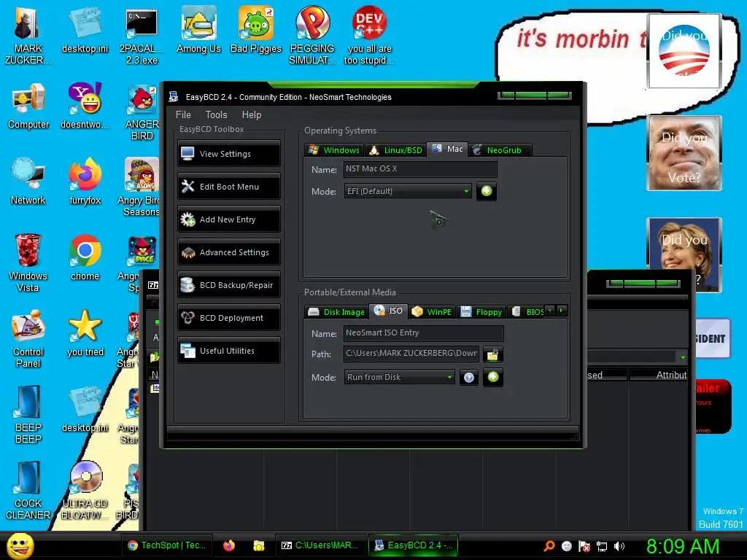Screen dimensions: 747x560
Task: Open Computer desktop icon
Action: (x=28, y=106)
